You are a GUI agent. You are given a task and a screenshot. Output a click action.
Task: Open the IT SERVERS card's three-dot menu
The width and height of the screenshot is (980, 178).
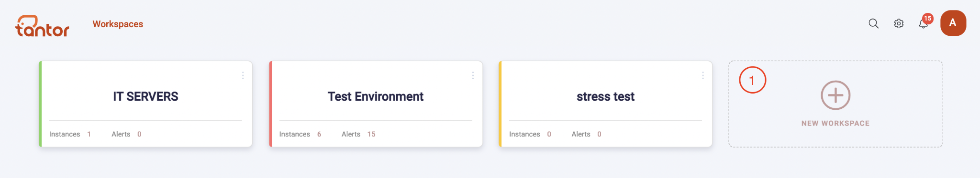tap(243, 75)
